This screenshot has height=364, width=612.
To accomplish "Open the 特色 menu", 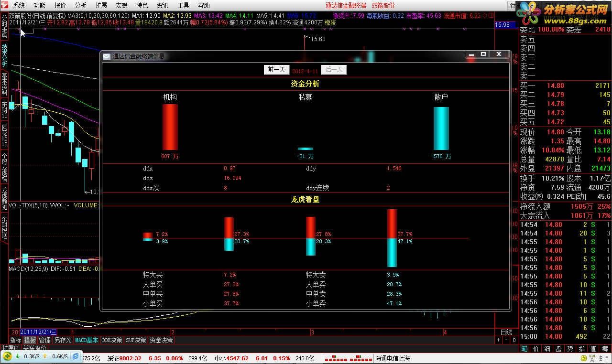I will (x=142, y=5).
